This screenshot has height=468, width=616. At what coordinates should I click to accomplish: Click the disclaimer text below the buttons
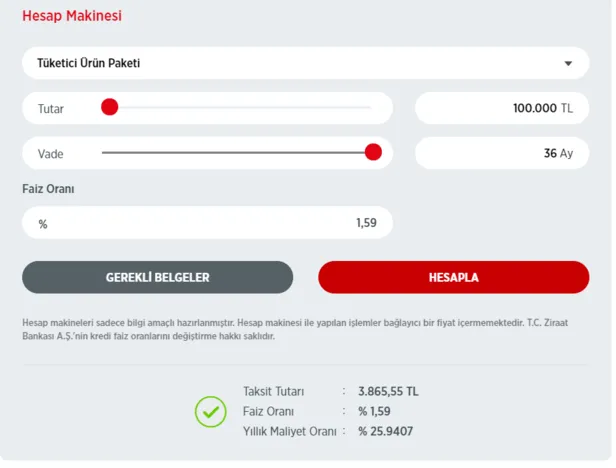tap(300, 329)
